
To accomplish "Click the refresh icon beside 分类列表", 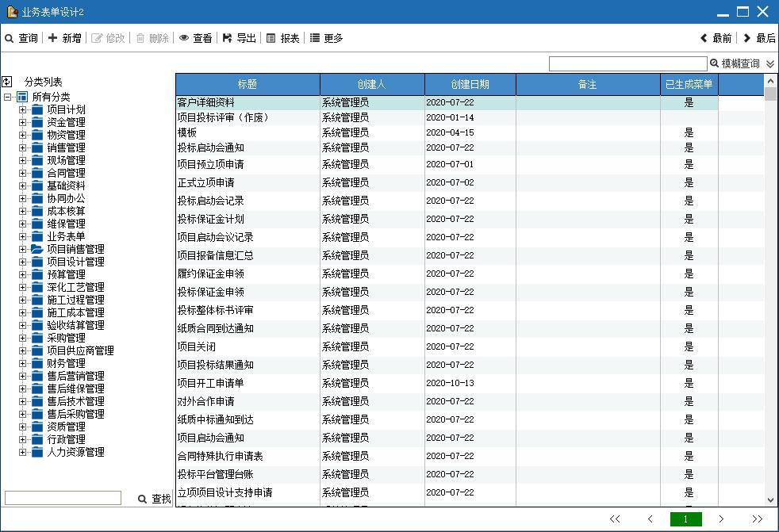I will (x=7, y=81).
